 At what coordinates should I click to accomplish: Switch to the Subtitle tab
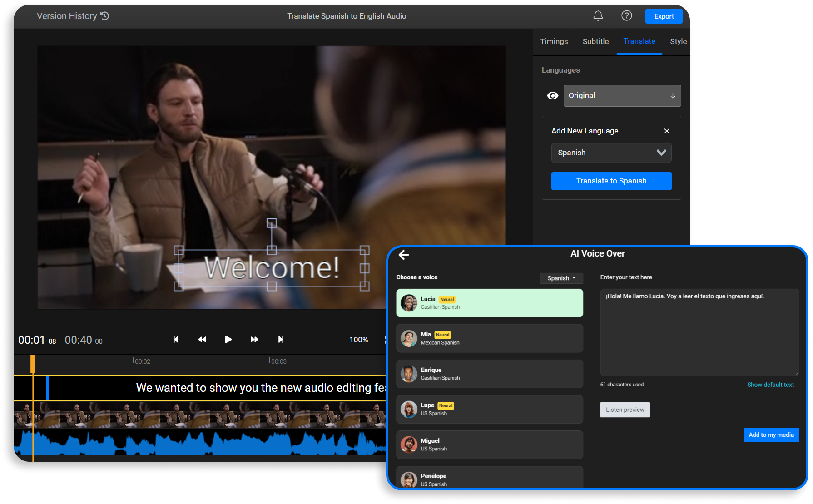click(x=595, y=41)
